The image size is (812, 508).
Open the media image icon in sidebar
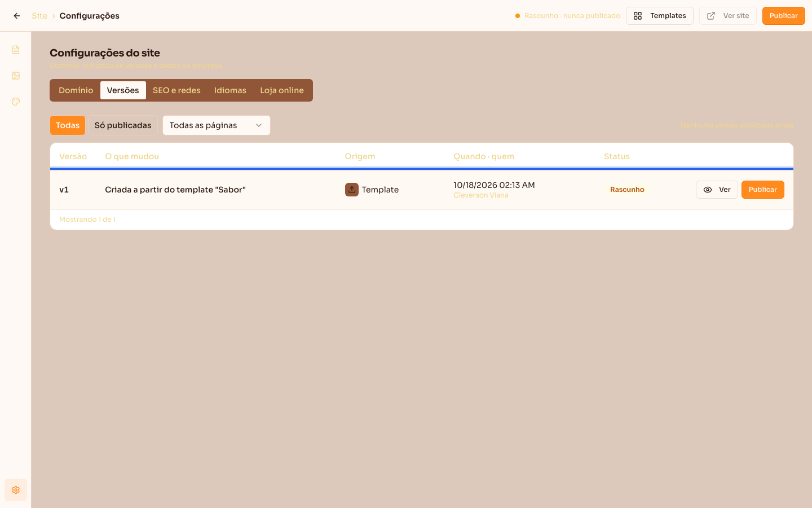[16, 76]
